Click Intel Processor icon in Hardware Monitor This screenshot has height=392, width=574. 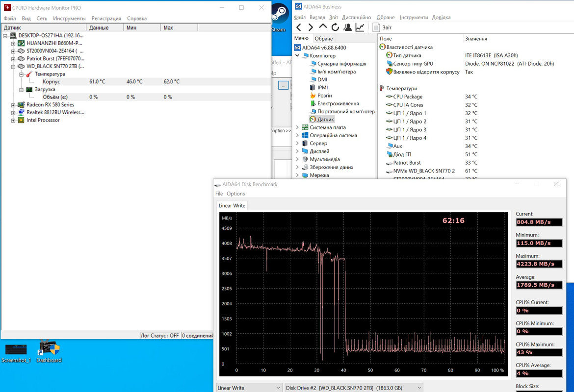pos(21,120)
